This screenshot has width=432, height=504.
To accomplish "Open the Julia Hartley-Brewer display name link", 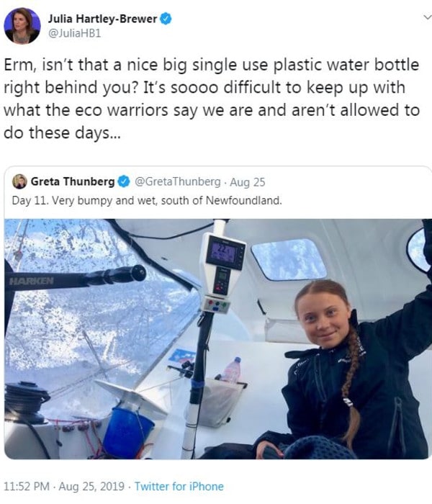I will [102, 19].
